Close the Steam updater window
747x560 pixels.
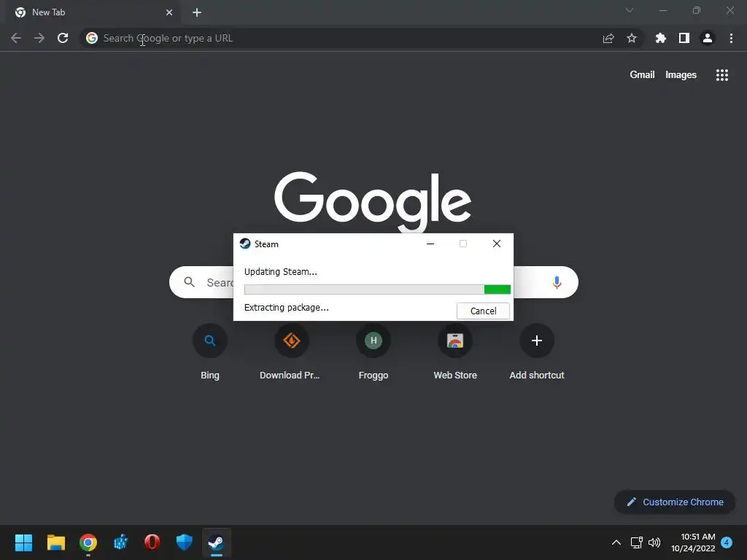[x=496, y=244]
